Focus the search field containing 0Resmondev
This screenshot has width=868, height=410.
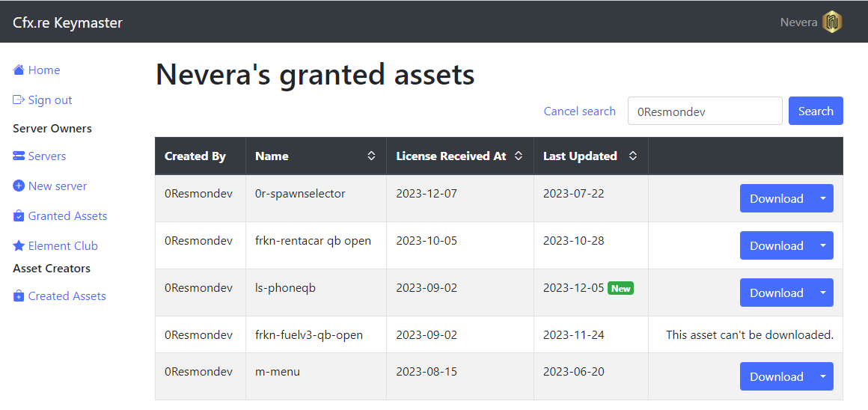pyautogui.click(x=705, y=111)
